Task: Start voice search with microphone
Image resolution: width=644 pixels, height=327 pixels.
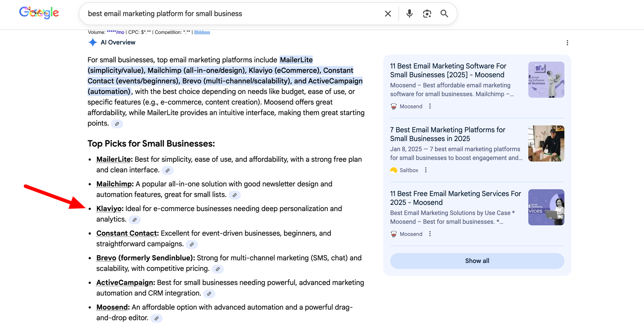Action: click(409, 14)
